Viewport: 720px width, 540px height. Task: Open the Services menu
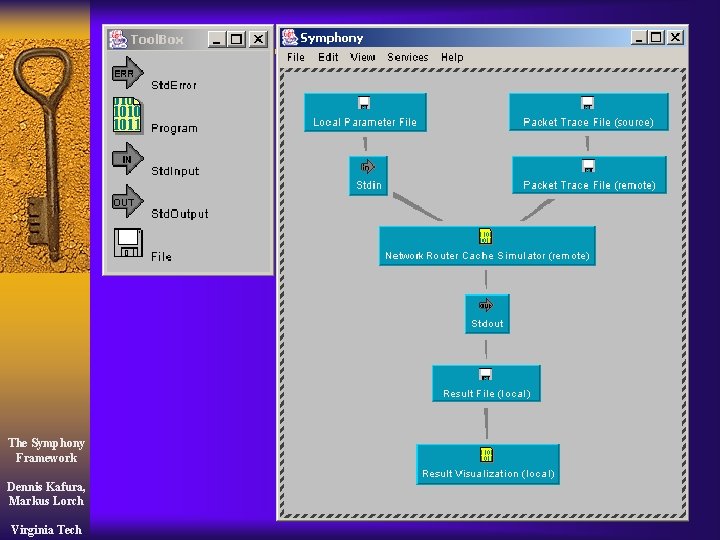click(x=408, y=57)
